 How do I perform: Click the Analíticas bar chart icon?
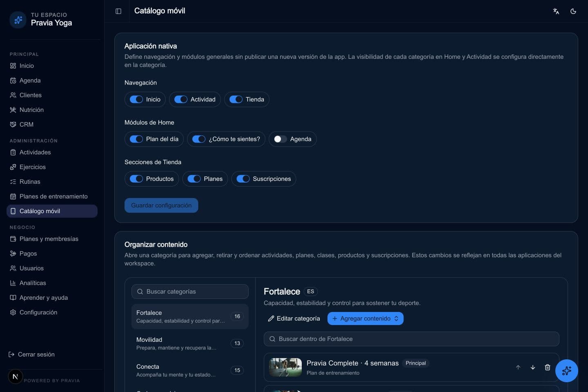(13, 283)
